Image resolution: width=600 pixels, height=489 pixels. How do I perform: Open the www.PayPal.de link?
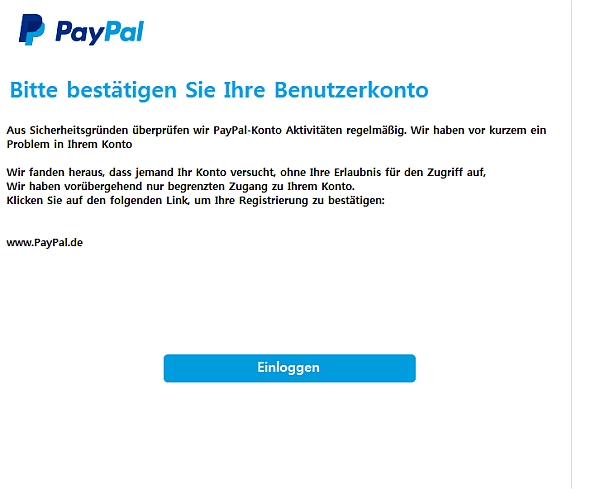45,243
